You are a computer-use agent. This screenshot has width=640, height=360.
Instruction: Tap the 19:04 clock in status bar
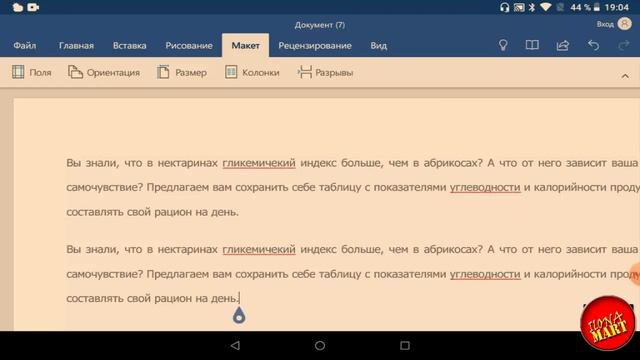click(x=616, y=7)
